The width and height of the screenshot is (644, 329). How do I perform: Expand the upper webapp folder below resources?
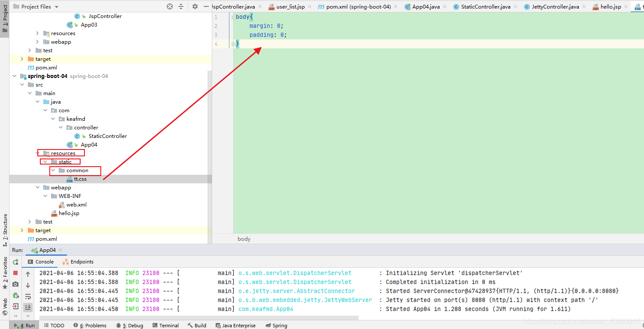38,42
